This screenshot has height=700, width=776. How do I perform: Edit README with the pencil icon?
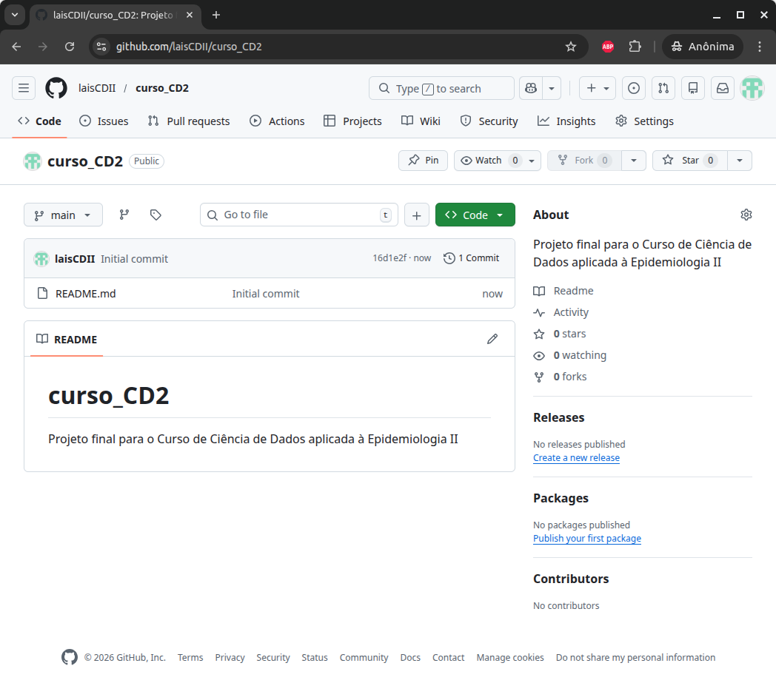click(x=492, y=339)
